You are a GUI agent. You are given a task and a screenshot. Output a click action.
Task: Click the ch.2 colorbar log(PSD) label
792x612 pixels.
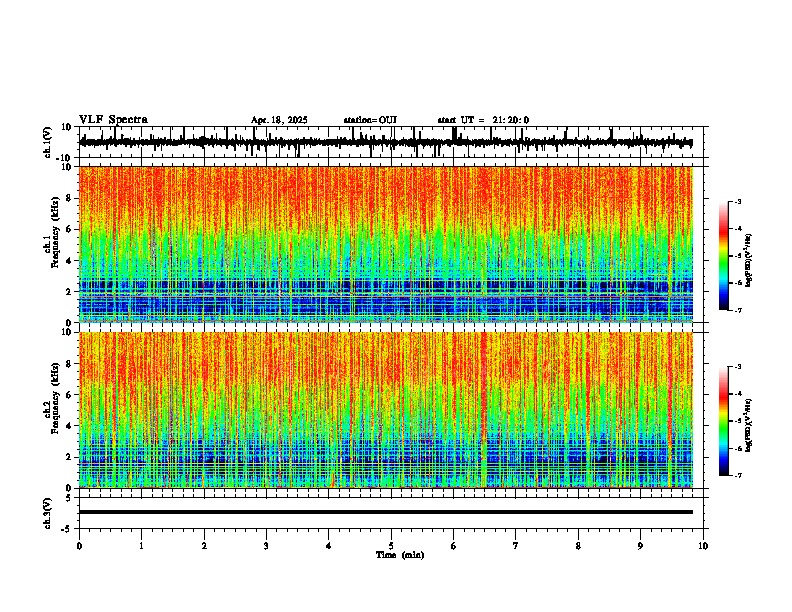[x=749, y=425]
